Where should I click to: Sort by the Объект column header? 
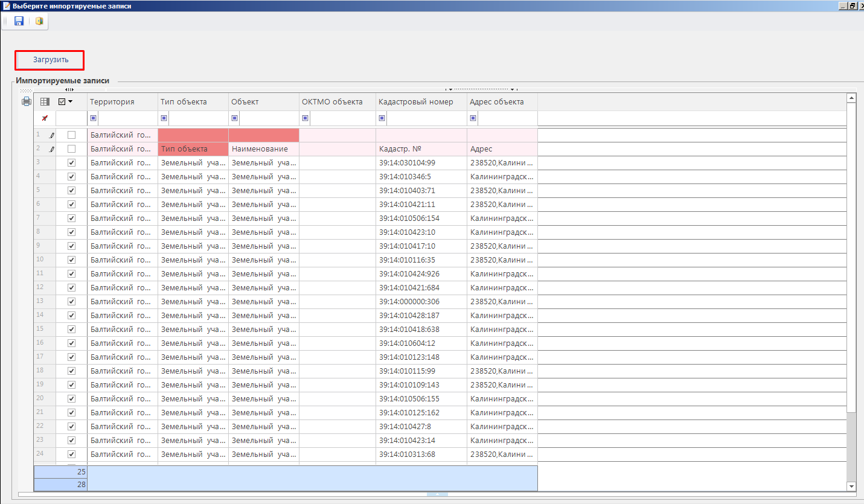[x=264, y=102]
